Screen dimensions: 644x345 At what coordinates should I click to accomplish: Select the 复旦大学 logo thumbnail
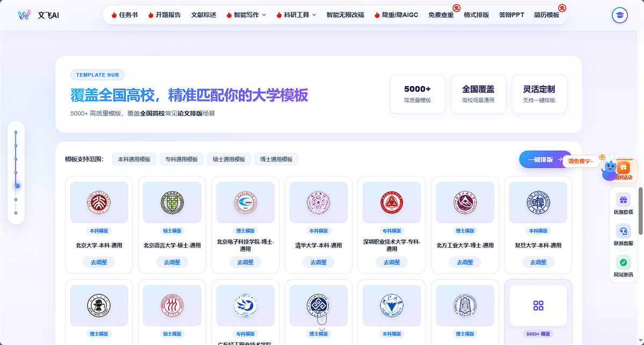[x=538, y=202]
